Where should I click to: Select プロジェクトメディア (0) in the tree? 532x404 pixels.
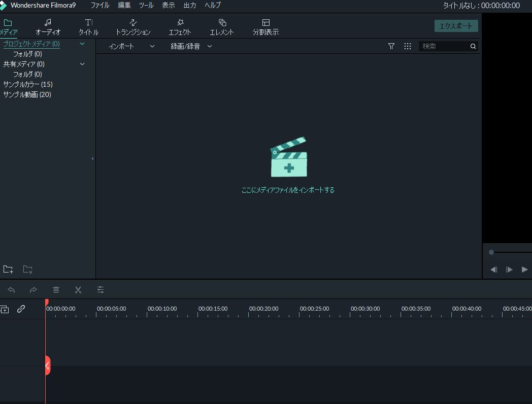(31, 44)
